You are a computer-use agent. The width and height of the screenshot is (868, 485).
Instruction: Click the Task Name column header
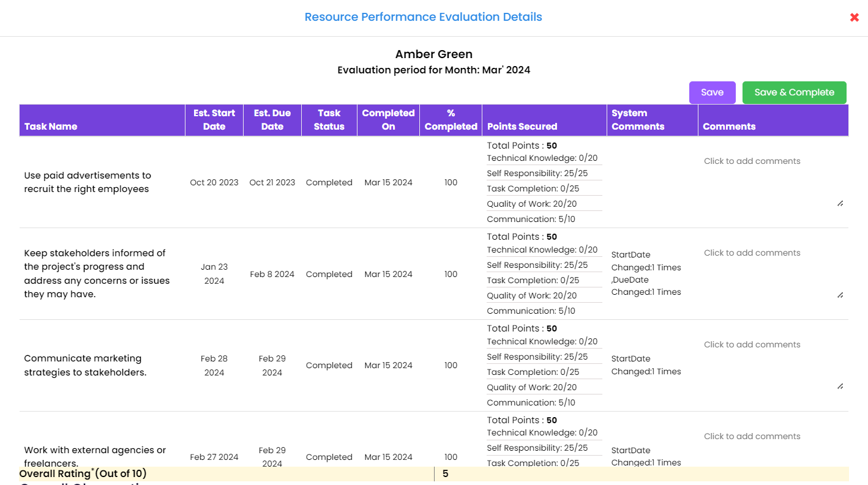pos(51,126)
